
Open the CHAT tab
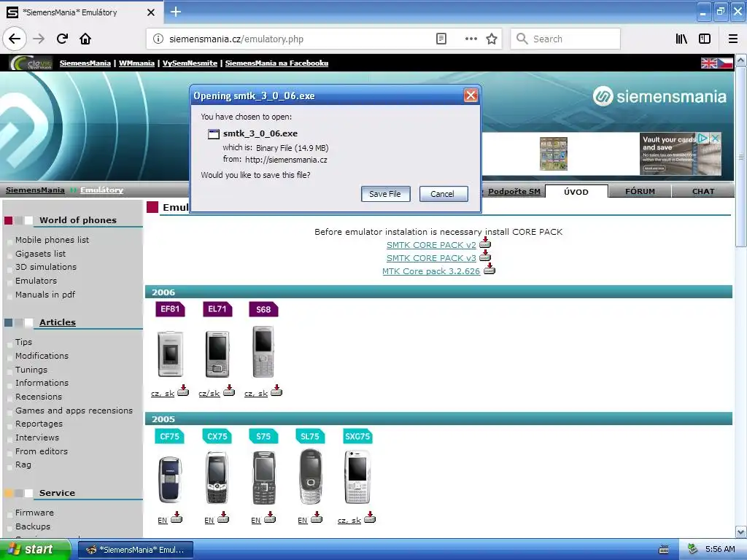pyautogui.click(x=703, y=192)
